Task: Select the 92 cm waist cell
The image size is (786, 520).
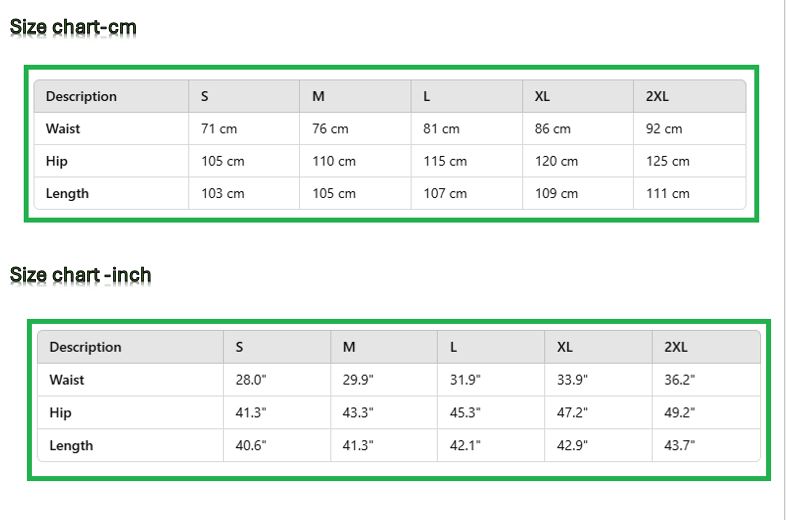Action: 664,129
